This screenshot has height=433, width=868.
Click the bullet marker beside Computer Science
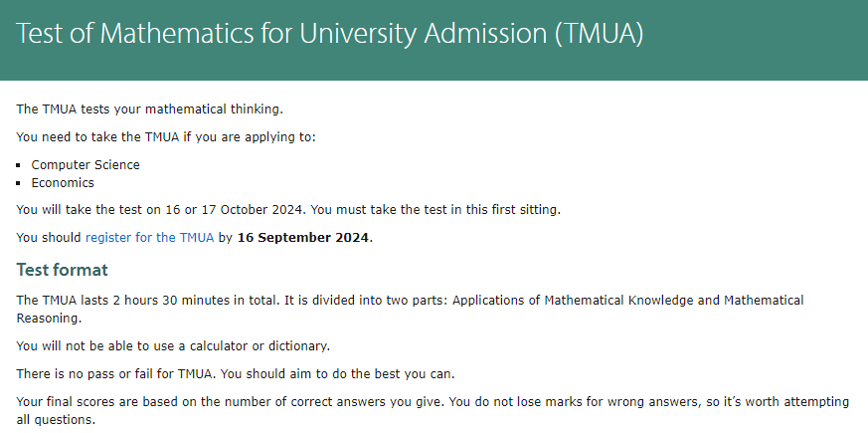(19, 165)
